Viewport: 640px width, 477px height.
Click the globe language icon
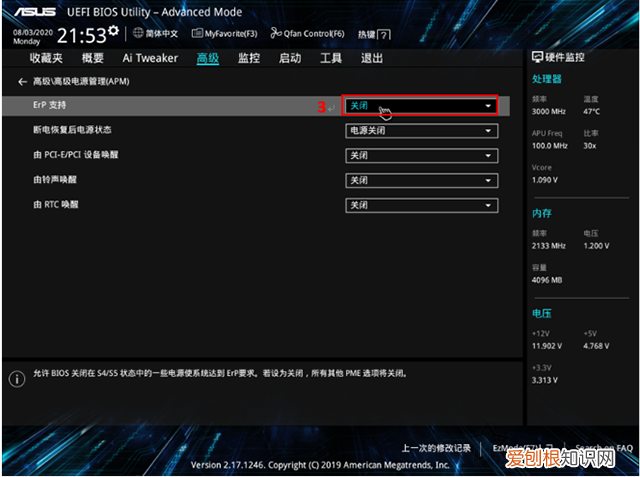coord(138,33)
